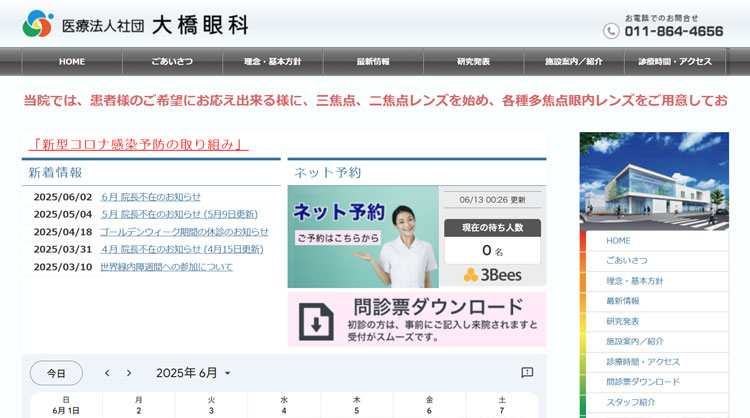Click the Ohashi Eye Clinic colorful logo

point(38,23)
